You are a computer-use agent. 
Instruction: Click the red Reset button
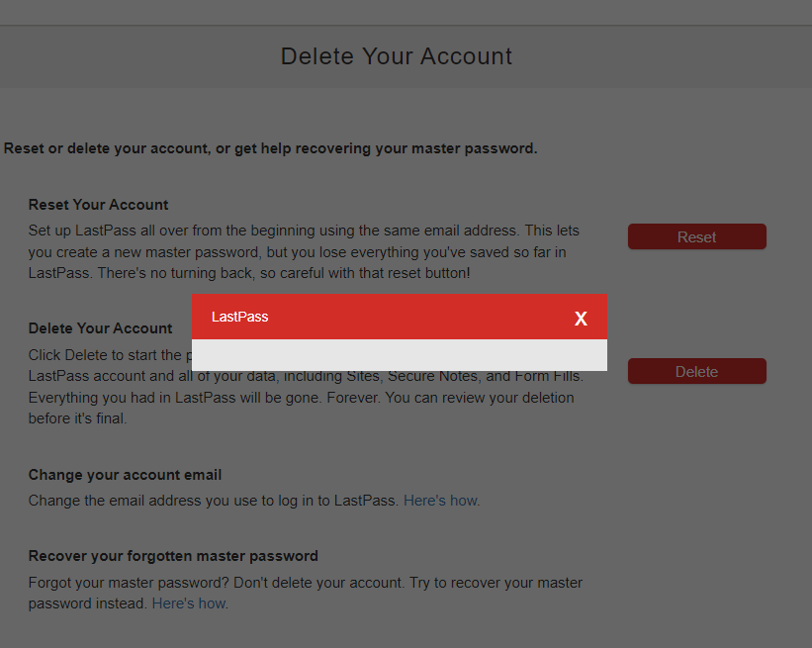697,236
